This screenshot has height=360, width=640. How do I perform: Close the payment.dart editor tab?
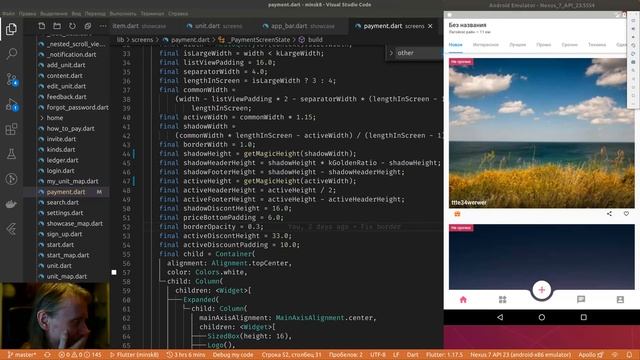coord(430,26)
